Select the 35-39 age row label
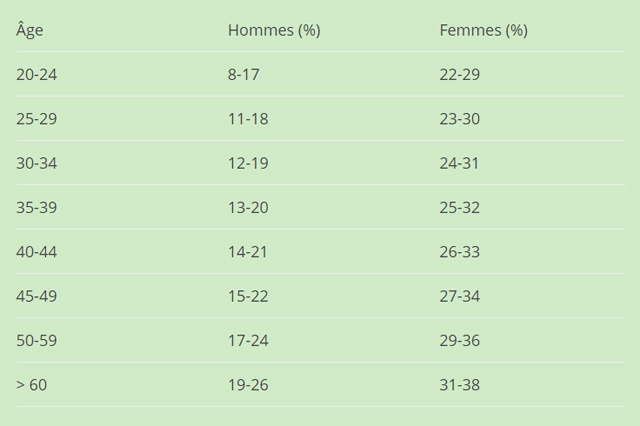This screenshot has height=426, width=640. [37, 208]
